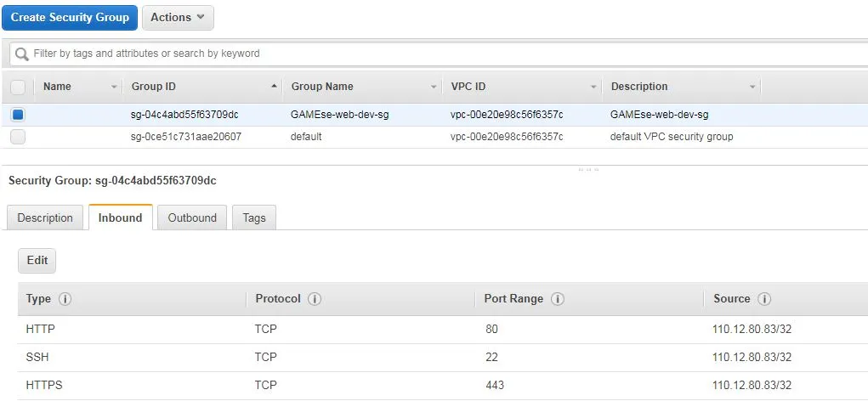Click the info icon beside Protocol
The image size is (868, 418).
tap(315, 299)
